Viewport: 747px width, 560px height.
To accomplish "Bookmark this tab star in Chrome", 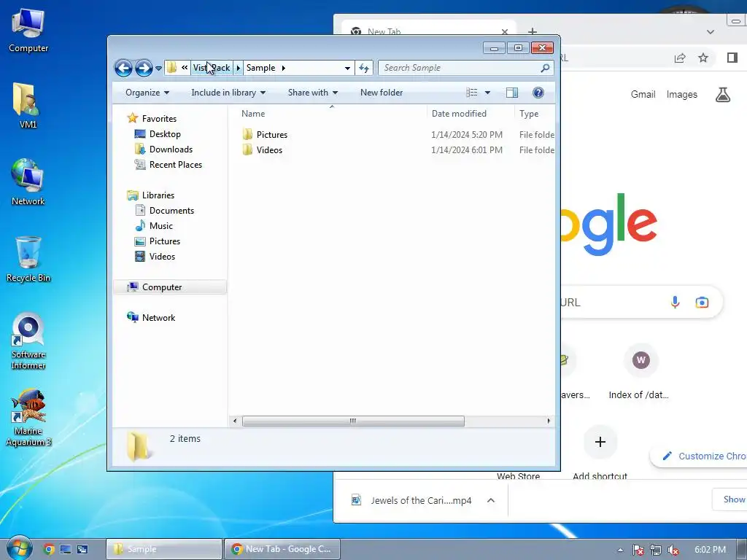I will coord(703,58).
